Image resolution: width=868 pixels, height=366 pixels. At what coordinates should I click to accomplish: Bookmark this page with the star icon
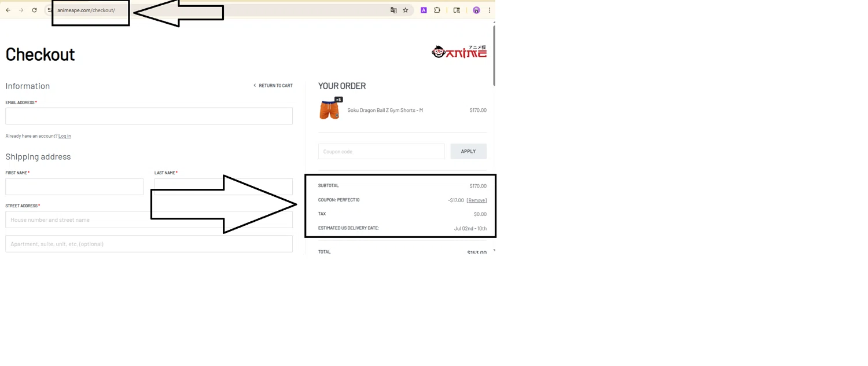[x=406, y=10]
